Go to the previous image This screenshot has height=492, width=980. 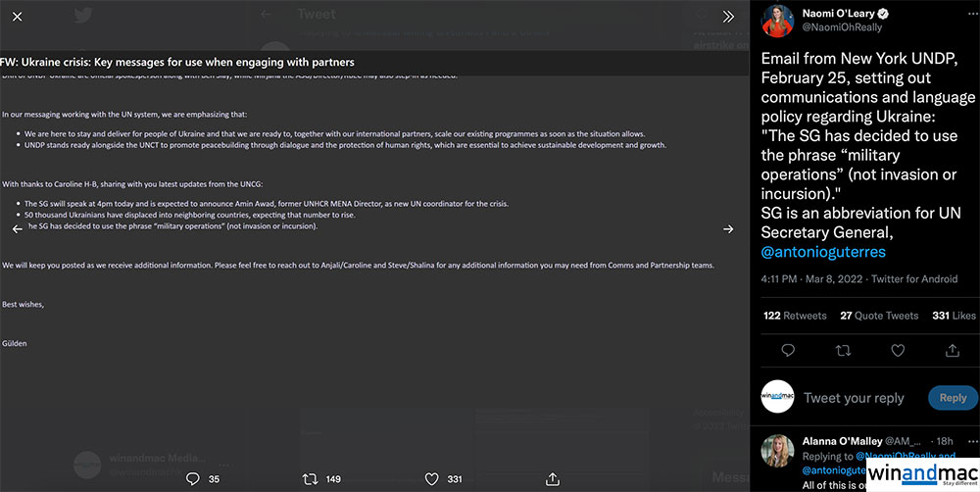pos(17,228)
